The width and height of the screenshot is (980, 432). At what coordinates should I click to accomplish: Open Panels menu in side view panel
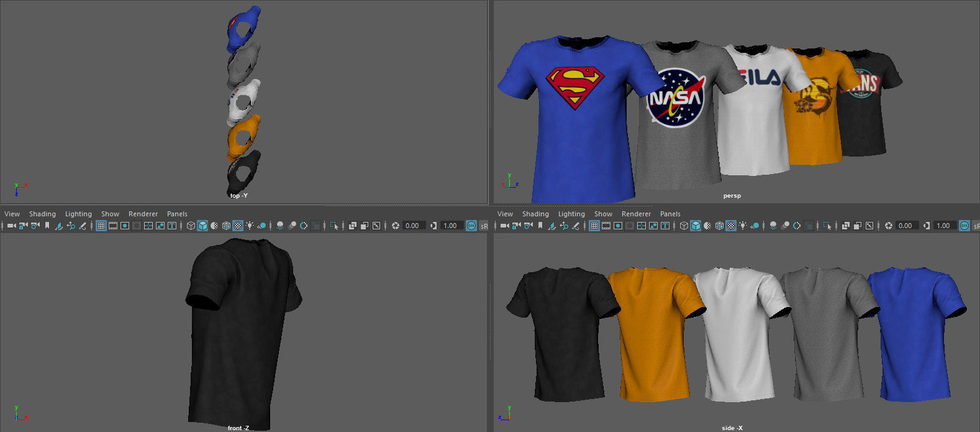(670, 214)
